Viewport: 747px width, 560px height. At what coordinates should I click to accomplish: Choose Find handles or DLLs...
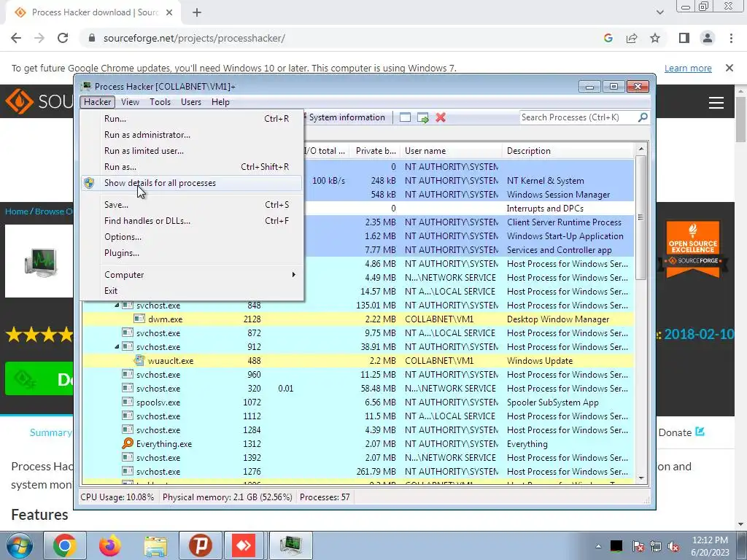(x=192, y=221)
